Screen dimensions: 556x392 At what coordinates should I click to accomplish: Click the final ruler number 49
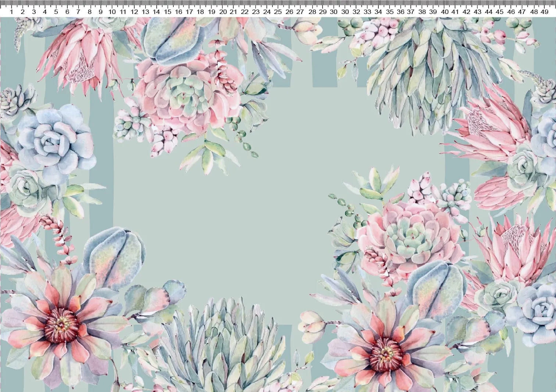point(544,12)
